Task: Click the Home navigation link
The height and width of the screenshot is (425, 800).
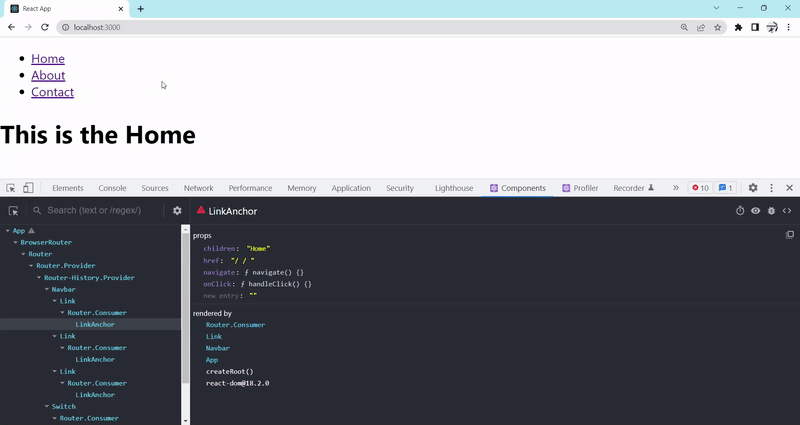Action: [x=48, y=59]
